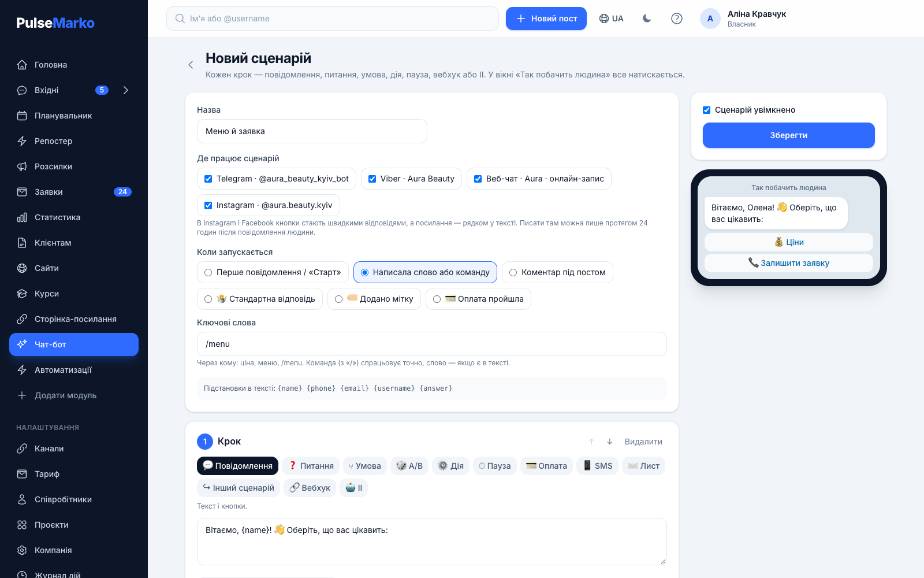Uncheck Telegram @aura_beauty_kyiv_bot channel
This screenshot has height=578, width=924.
click(208, 179)
